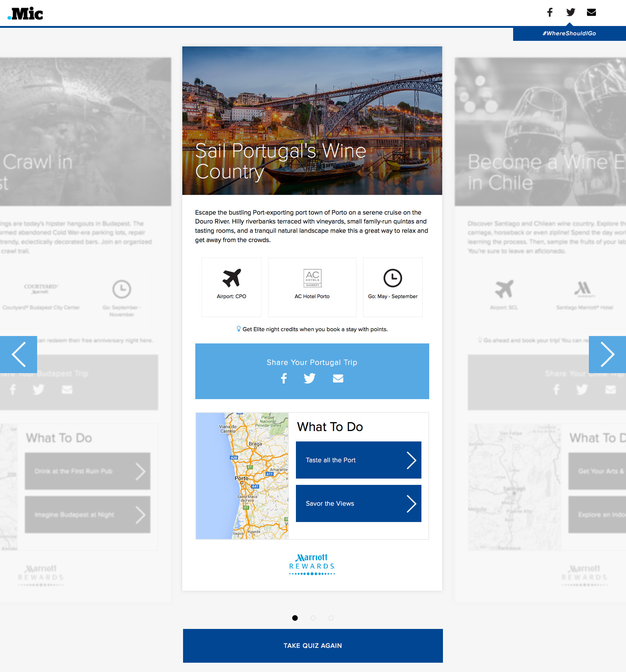
Task: Click the Facebook icon in the header
Action: pyautogui.click(x=550, y=12)
